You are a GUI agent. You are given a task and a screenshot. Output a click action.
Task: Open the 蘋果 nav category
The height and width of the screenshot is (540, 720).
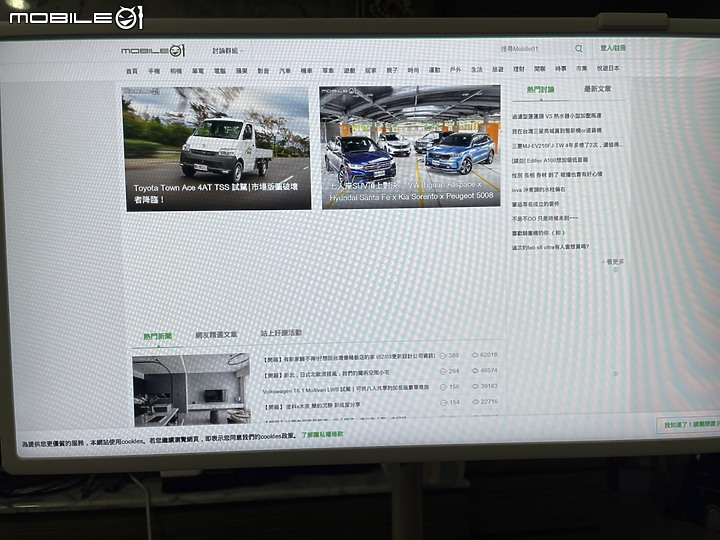(x=242, y=71)
